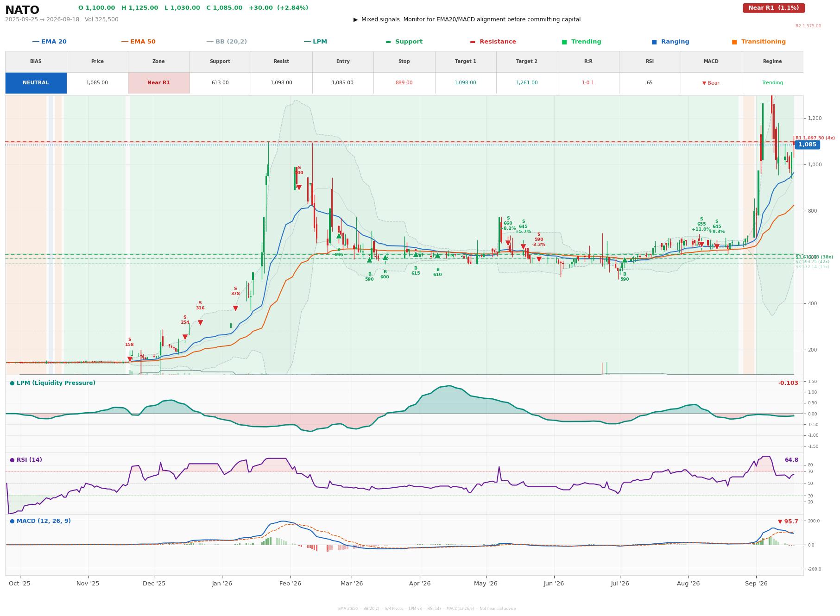The image size is (840, 616).
Task: Click the S 900 sell signal marker
Action: tap(299, 188)
